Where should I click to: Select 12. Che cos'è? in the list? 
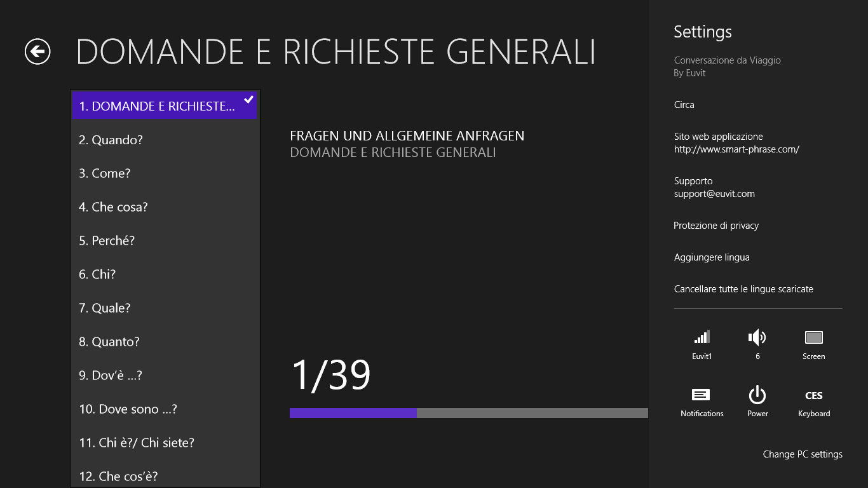(118, 476)
